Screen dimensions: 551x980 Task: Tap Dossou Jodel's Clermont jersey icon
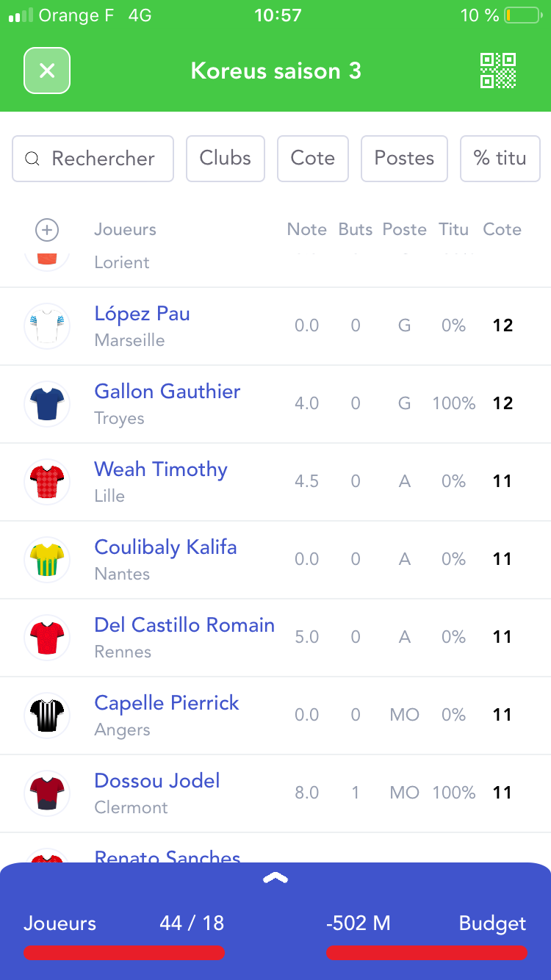[x=47, y=793]
